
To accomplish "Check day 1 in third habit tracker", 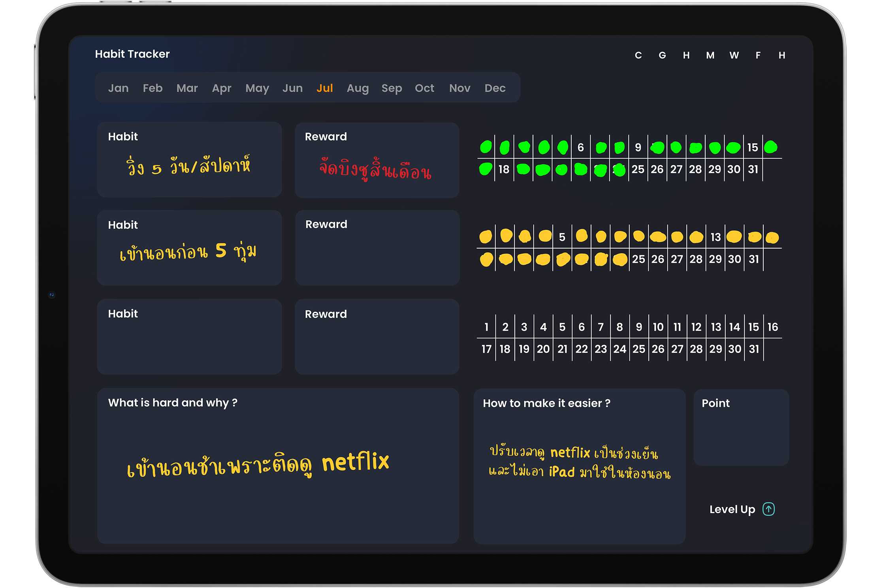I will point(486,327).
